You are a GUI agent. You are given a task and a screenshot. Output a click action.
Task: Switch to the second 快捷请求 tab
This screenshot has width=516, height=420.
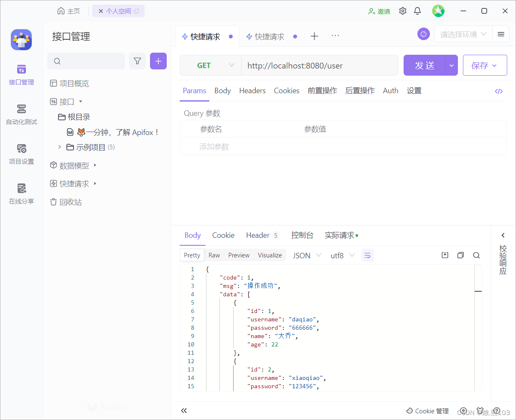coord(266,37)
